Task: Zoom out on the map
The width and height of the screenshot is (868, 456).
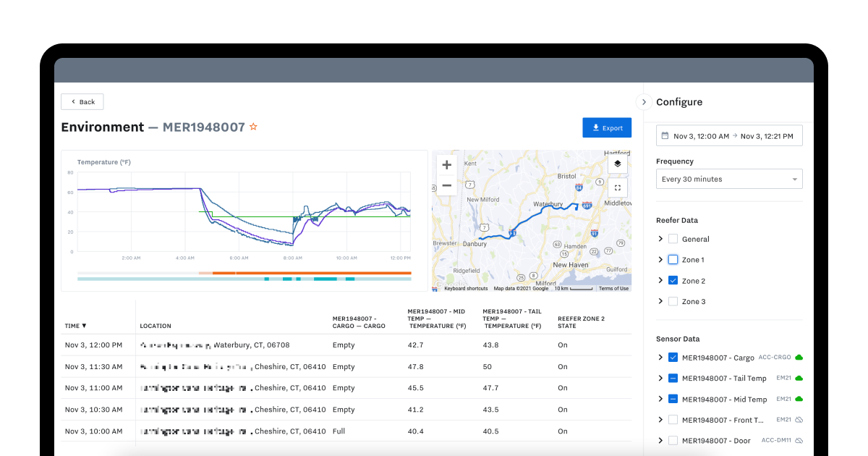Action: [447, 185]
